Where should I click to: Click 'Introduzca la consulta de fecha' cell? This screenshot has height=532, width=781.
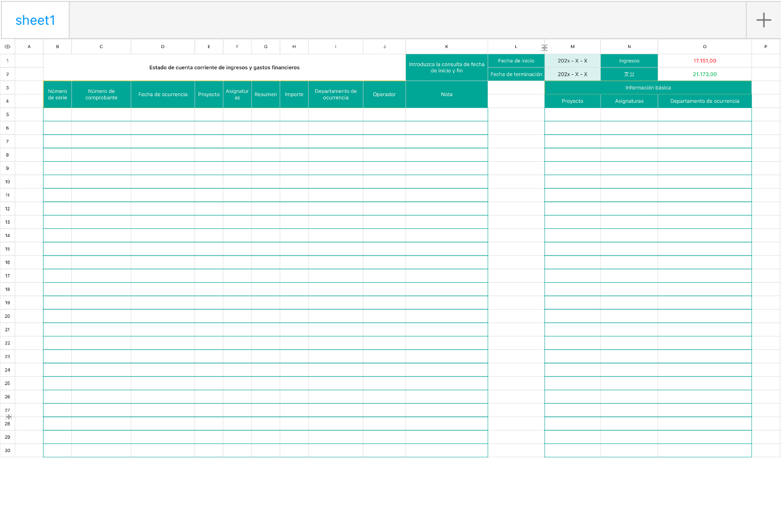[447, 68]
